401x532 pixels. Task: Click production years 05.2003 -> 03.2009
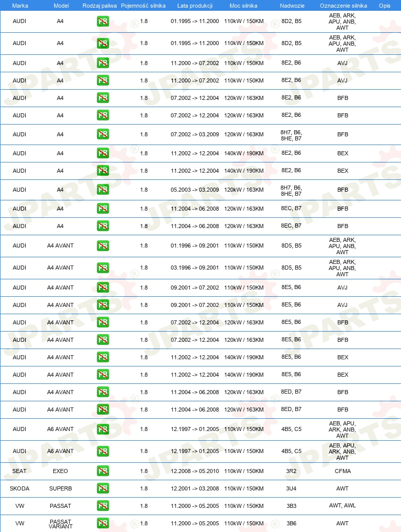click(195, 190)
